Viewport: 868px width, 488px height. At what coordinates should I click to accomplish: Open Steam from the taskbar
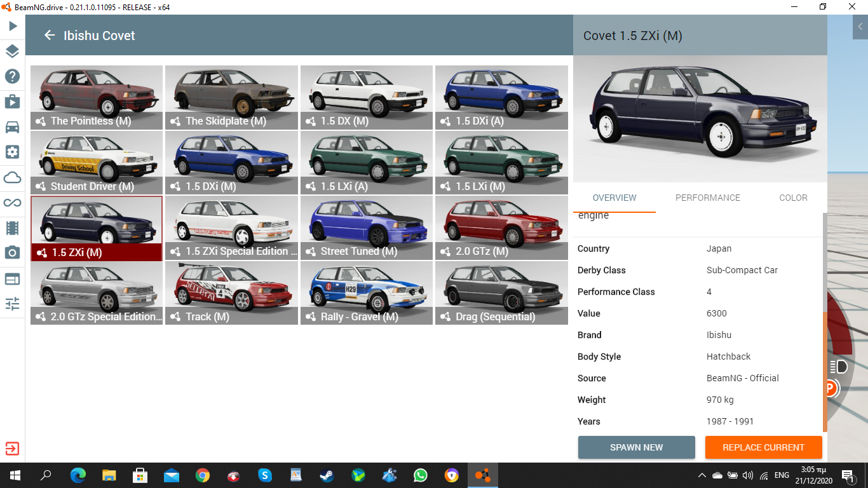[327, 475]
